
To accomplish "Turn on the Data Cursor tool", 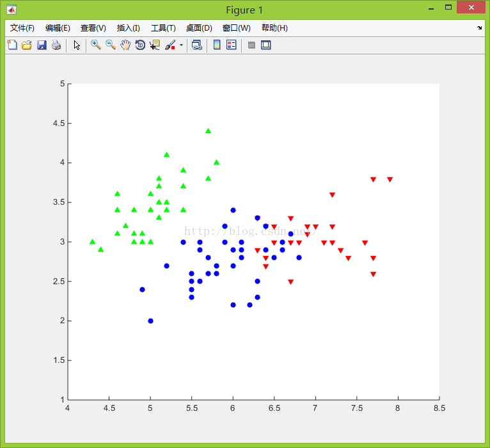I will 155,45.
